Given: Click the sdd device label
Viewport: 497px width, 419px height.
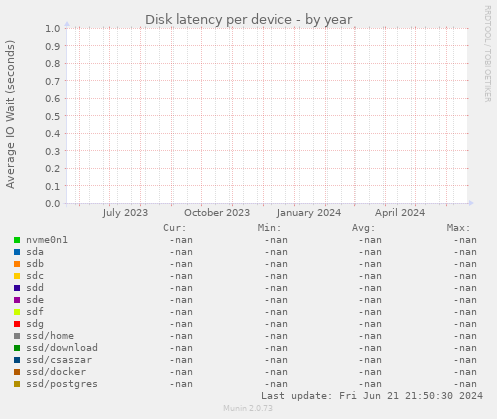Looking at the screenshot, I should pos(35,288).
